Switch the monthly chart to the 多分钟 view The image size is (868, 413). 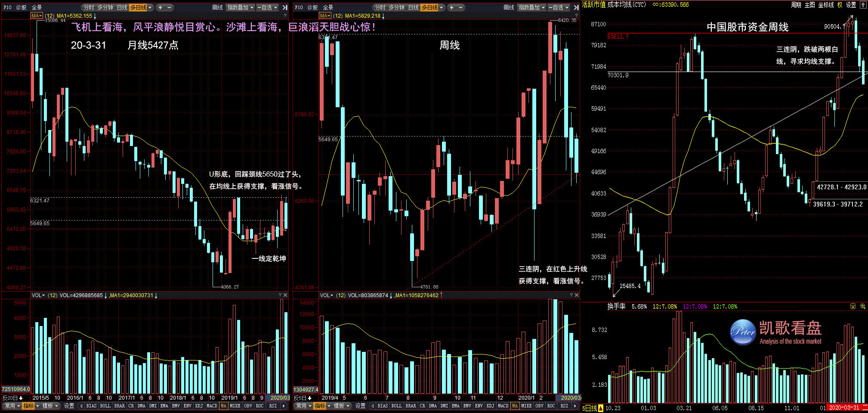coord(105,7)
